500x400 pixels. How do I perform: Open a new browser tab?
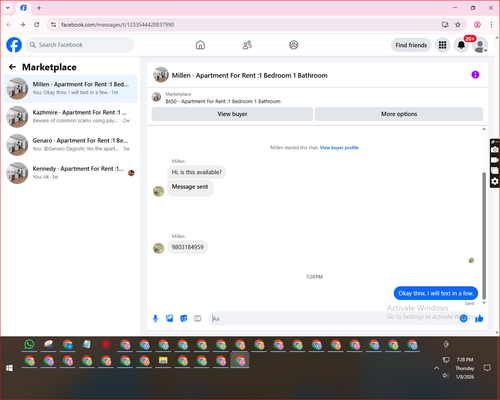pyautogui.click(x=39, y=8)
